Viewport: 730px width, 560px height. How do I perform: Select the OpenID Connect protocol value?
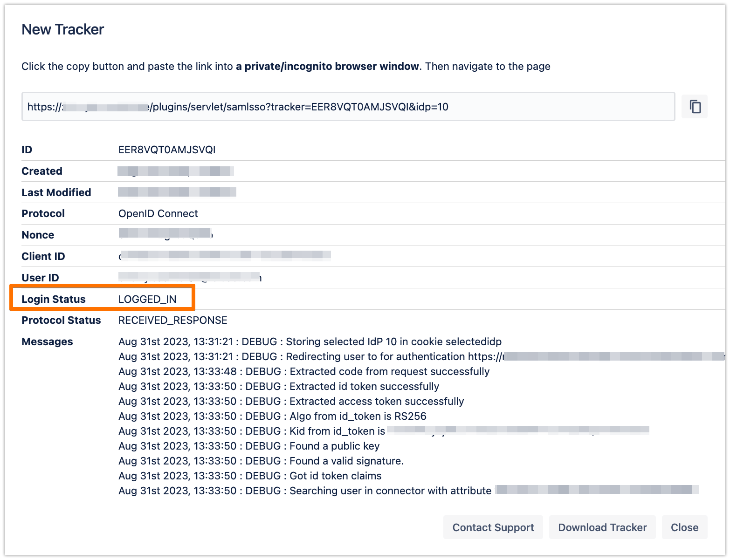tap(158, 213)
